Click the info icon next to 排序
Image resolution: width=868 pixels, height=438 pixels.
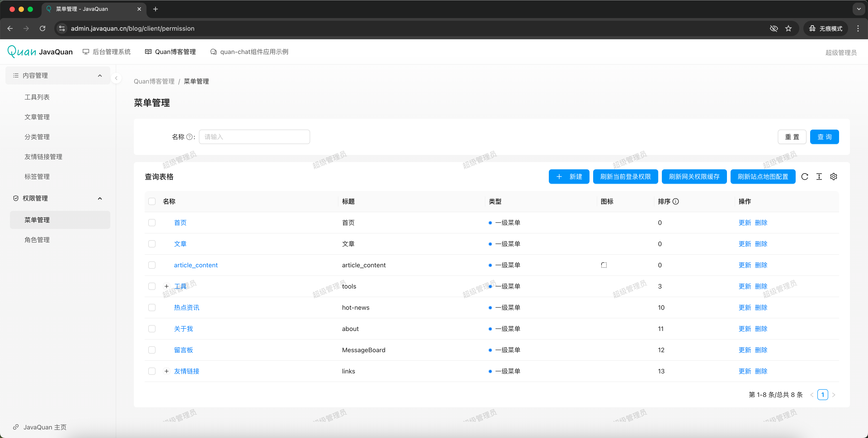(676, 201)
